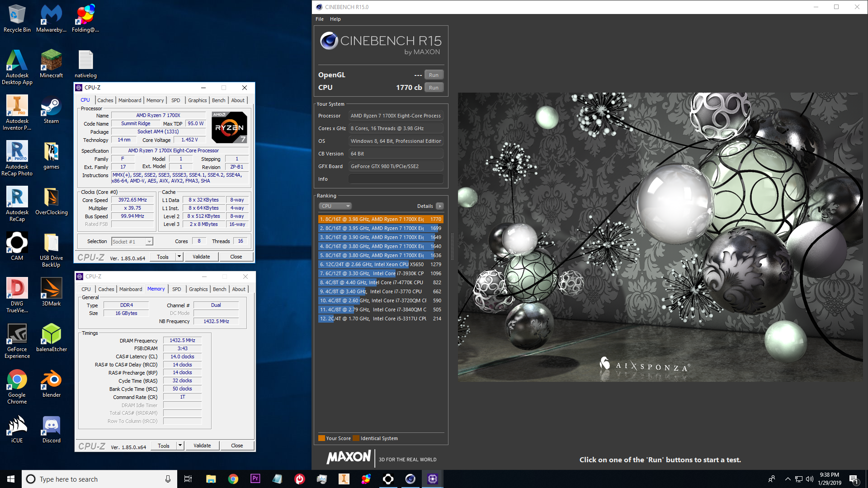
Task: Open DWG TrueView shortcut
Action: pyautogui.click(x=17, y=295)
